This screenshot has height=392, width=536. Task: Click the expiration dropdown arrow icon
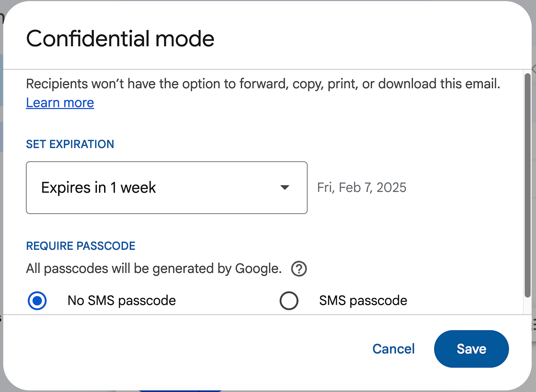pos(284,187)
